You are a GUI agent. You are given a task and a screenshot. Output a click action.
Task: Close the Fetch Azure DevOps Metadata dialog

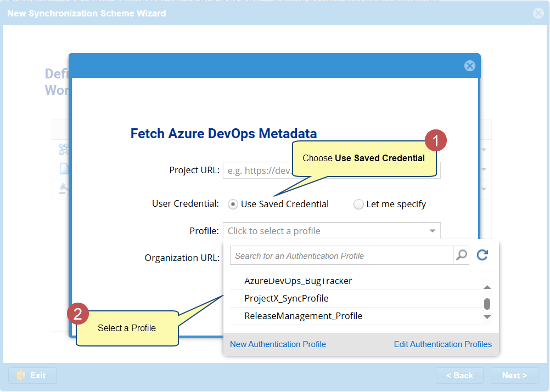469,66
